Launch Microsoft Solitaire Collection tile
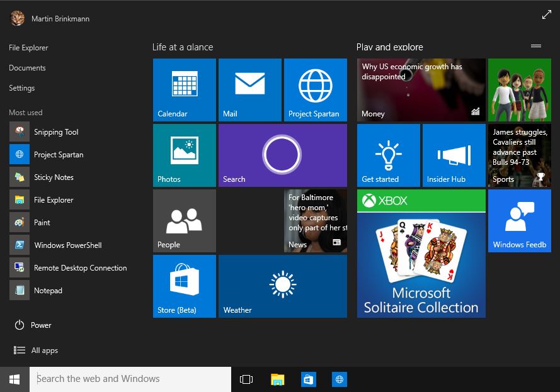 point(421,254)
